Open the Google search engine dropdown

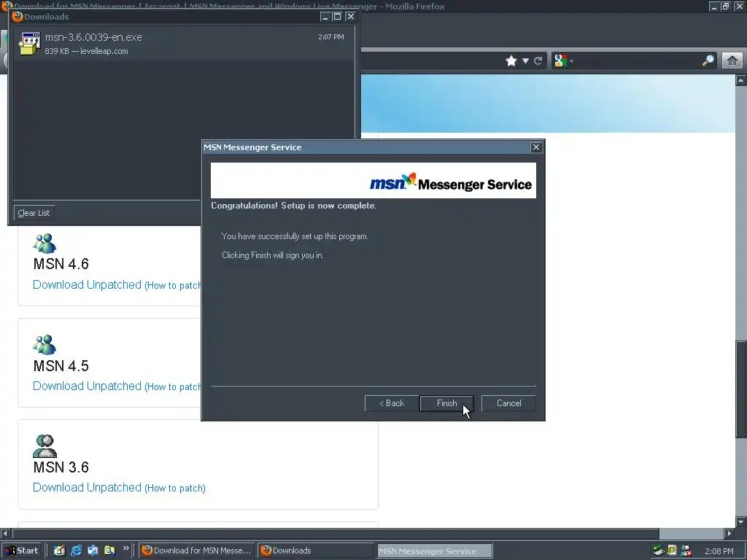tap(564, 61)
